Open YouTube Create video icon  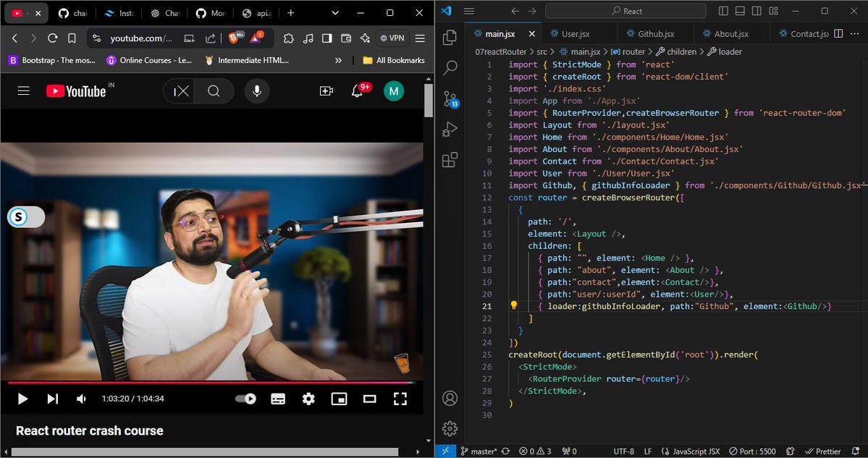[326, 91]
